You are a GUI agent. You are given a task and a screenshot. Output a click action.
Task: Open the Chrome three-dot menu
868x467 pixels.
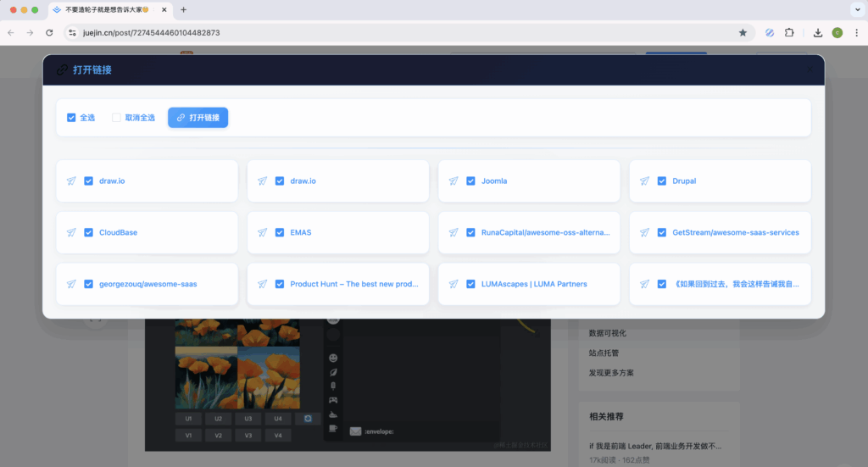point(854,32)
